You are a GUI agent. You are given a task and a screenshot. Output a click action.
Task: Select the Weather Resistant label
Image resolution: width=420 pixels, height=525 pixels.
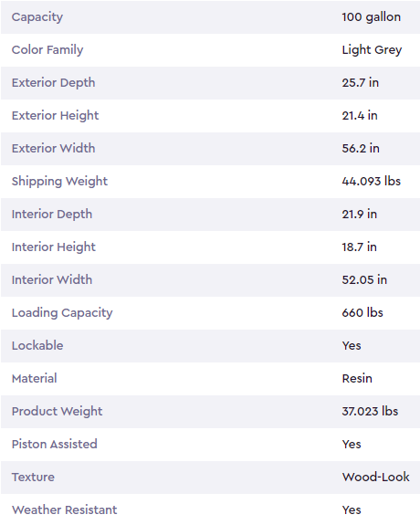click(x=64, y=509)
